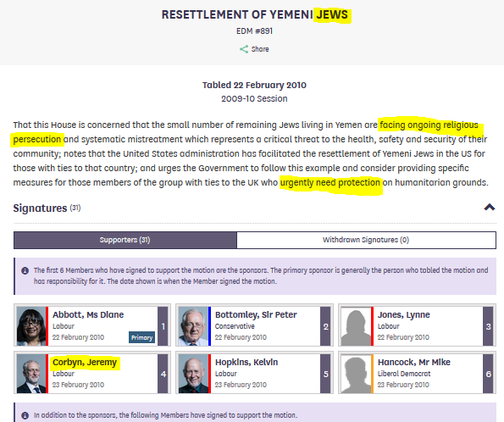
Task: Click sponsor number 6 on Hancock's card
Action: click(488, 374)
